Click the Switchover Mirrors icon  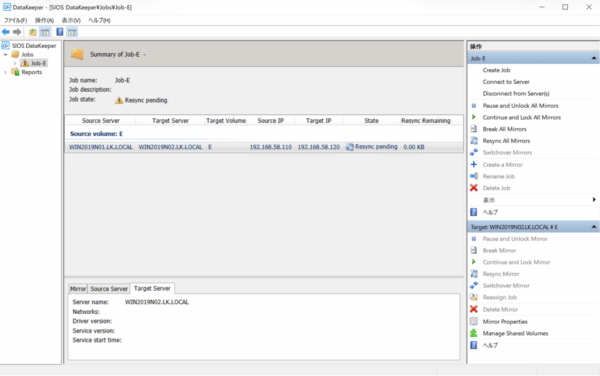(x=474, y=152)
